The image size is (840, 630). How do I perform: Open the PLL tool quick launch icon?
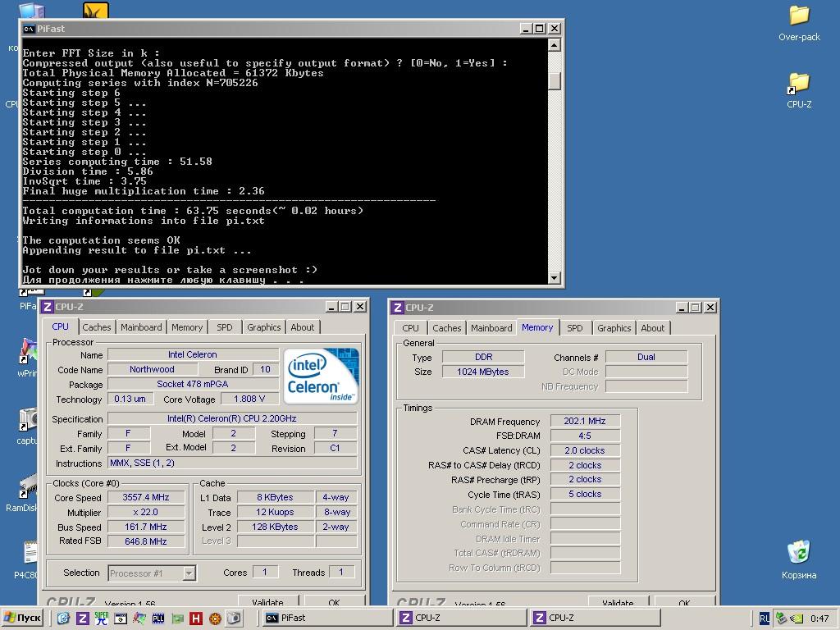(158, 619)
